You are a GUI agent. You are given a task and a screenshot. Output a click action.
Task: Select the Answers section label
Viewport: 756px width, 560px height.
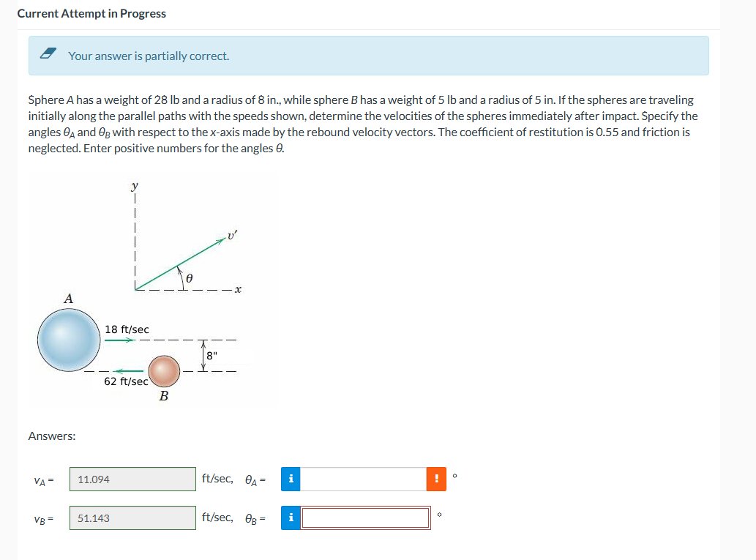pyautogui.click(x=50, y=436)
